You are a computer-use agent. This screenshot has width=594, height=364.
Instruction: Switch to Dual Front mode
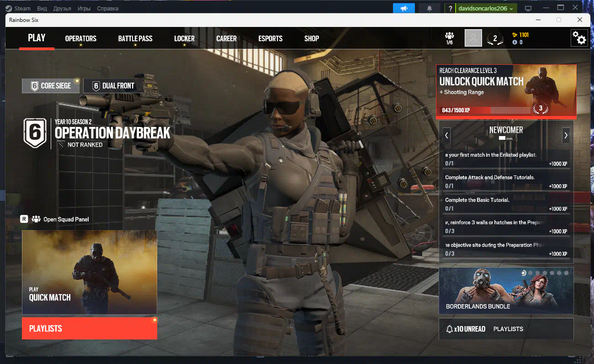113,86
